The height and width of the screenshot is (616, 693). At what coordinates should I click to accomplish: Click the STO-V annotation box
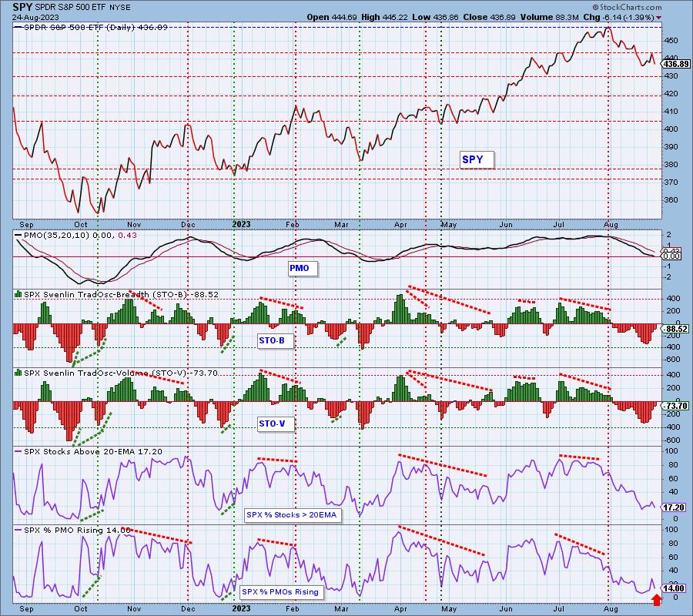tap(275, 423)
